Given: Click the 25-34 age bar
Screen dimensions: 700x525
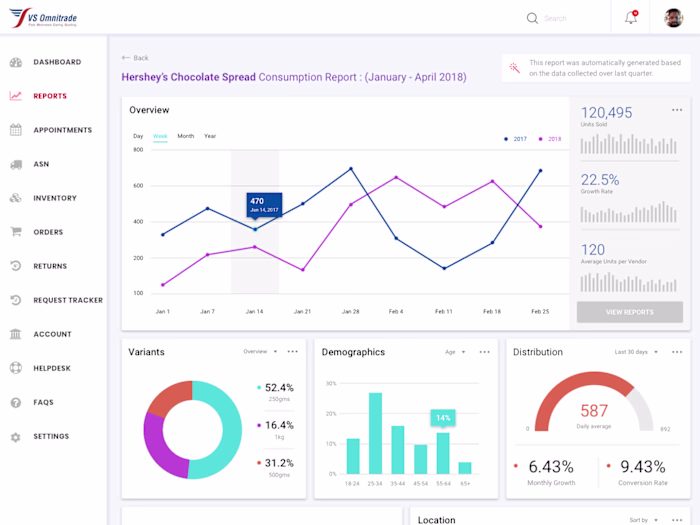Looking at the screenshot, I should pyautogui.click(x=375, y=433).
